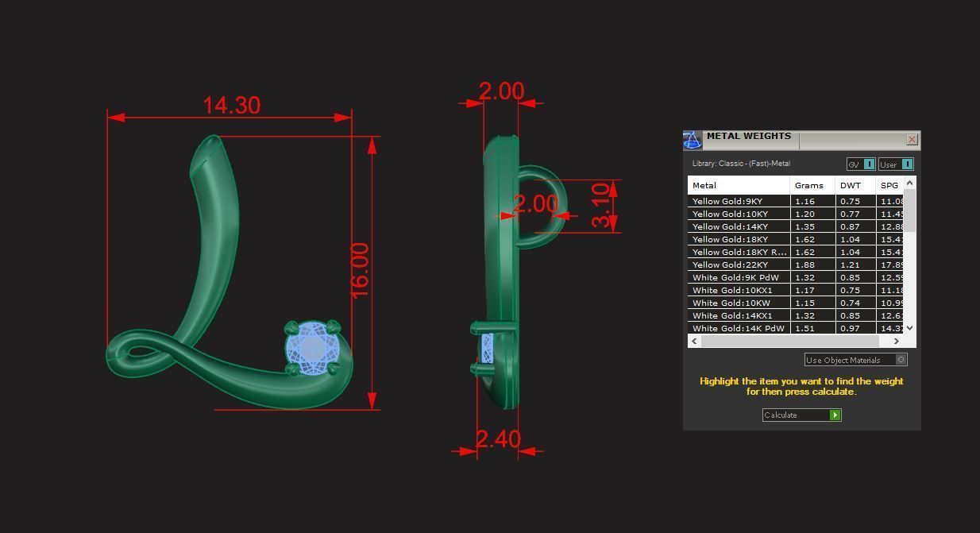Click the 1.51 grams value for 14K PdW
This screenshot has width=980, height=533.
(805, 328)
